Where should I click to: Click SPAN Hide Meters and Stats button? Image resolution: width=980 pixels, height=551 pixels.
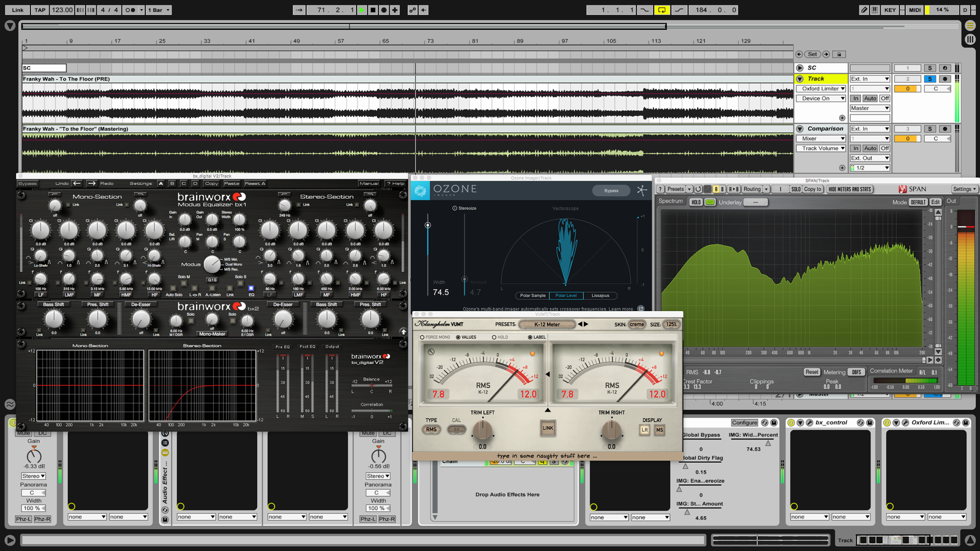coord(850,189)
